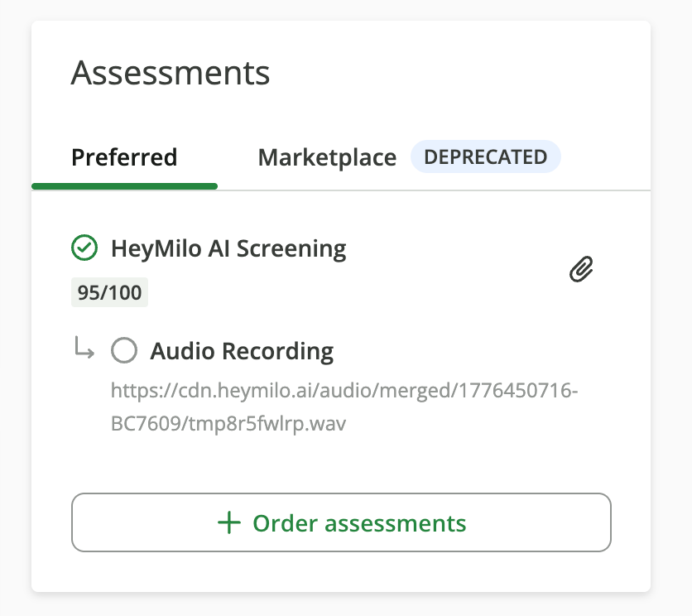
Task: Click the DEPRECATED badge
Action: click(485, 156)
